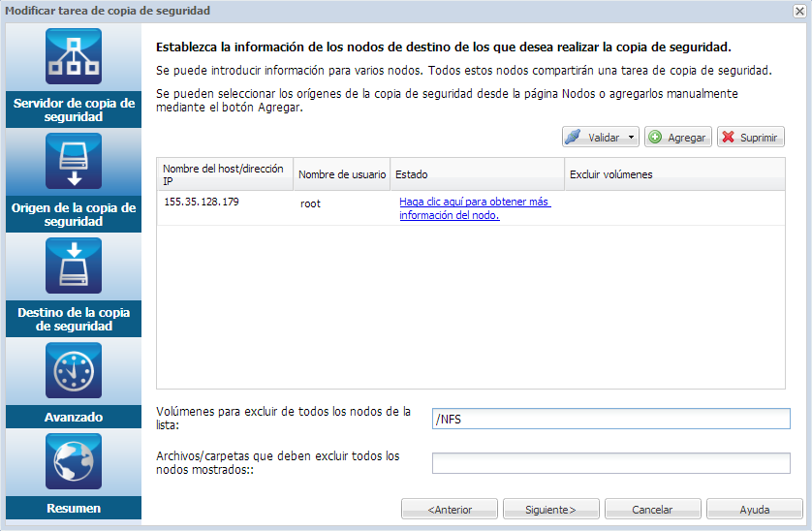Go back with the <Anterior button
This screenshot has width=812, height=531.
click(x=450, y=510)
